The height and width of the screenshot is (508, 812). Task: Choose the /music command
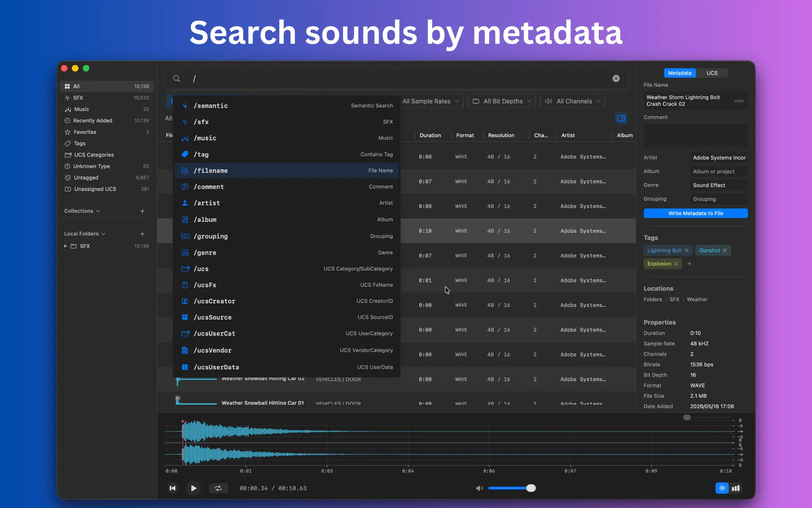(287, 138)
